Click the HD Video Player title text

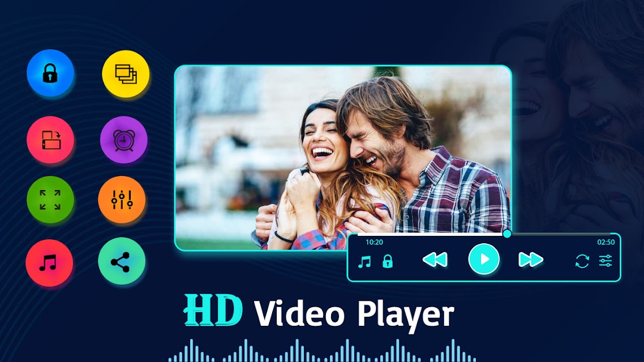pos(319,312)
